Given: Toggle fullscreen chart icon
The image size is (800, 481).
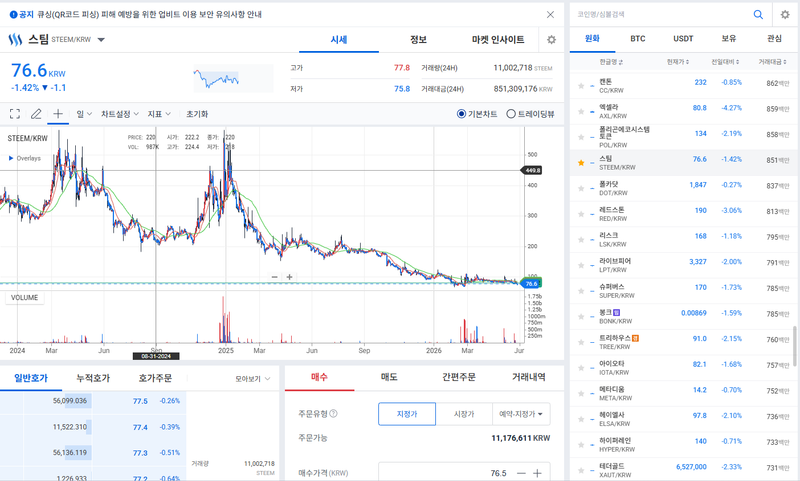Looking at the screenshot, I should pos(15,114).
